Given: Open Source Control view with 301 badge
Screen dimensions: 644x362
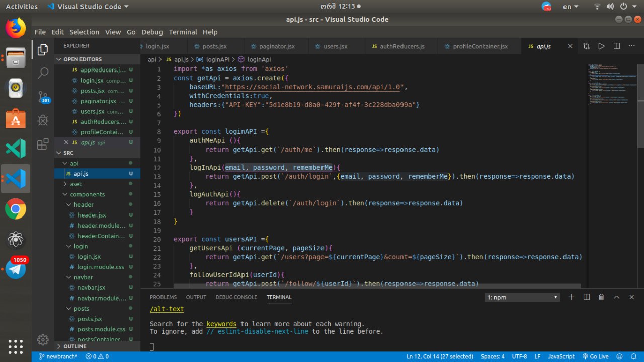Looking at the screenshot, I should tap(43, 97).
